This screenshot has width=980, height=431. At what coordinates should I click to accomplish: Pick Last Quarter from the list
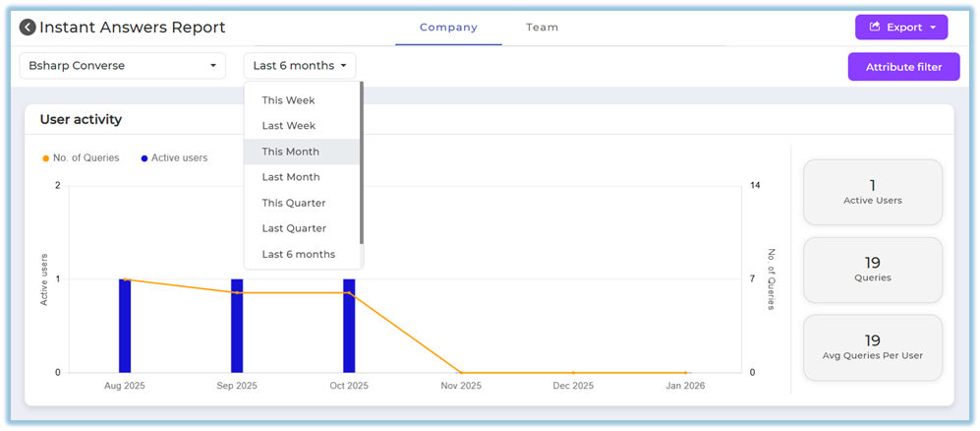(x=293, y=228)
